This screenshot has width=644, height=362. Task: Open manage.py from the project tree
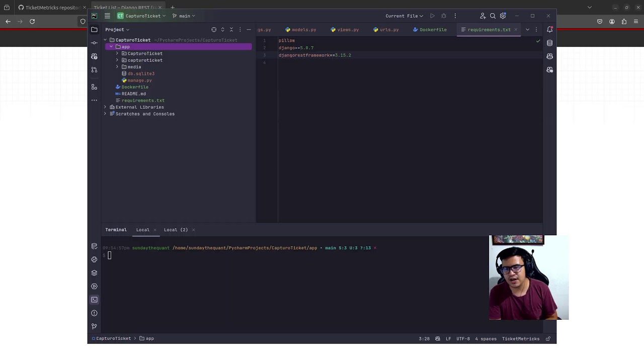pos(139,80)
